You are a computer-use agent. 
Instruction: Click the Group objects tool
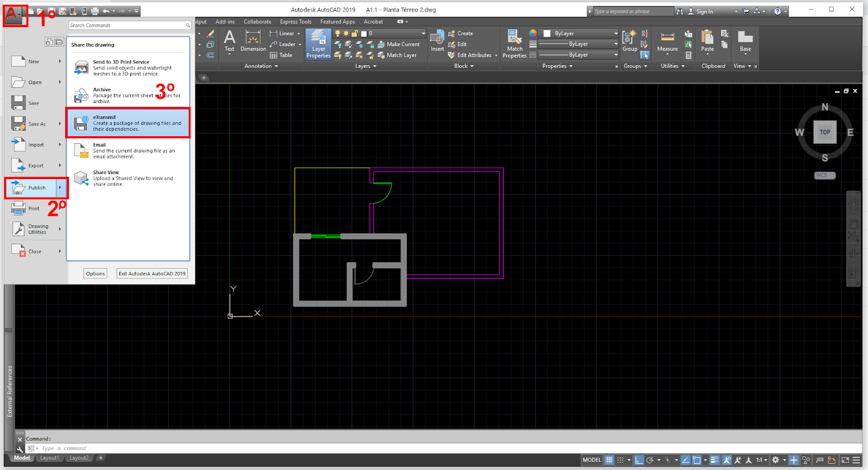630,41
